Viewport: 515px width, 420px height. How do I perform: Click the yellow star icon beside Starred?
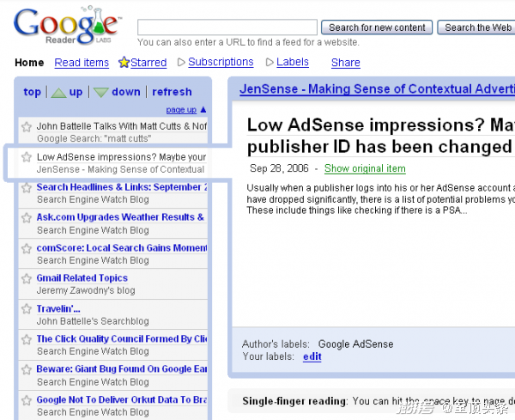[x=124, y=62]
